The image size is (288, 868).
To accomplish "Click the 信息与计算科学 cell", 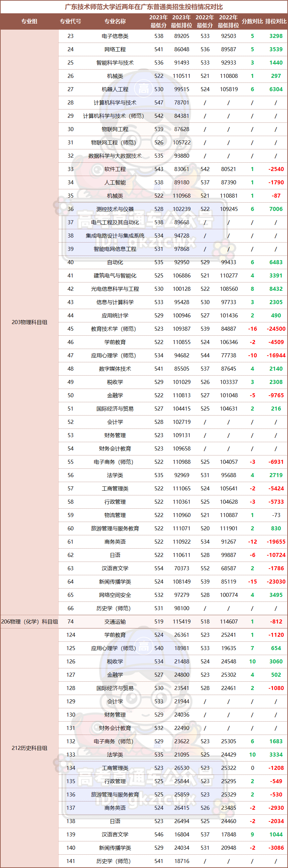I will click(115, 302).
